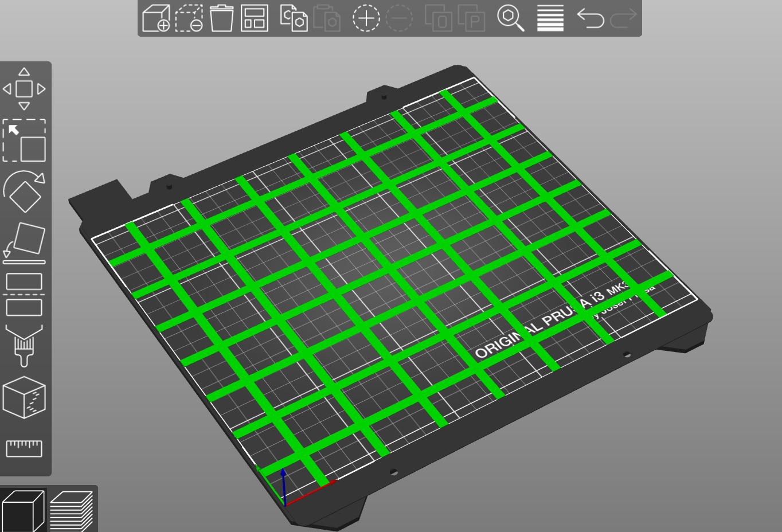782x532 pixels.
Task: Click the Delete all trash can icon
Action: pos(222,18)
